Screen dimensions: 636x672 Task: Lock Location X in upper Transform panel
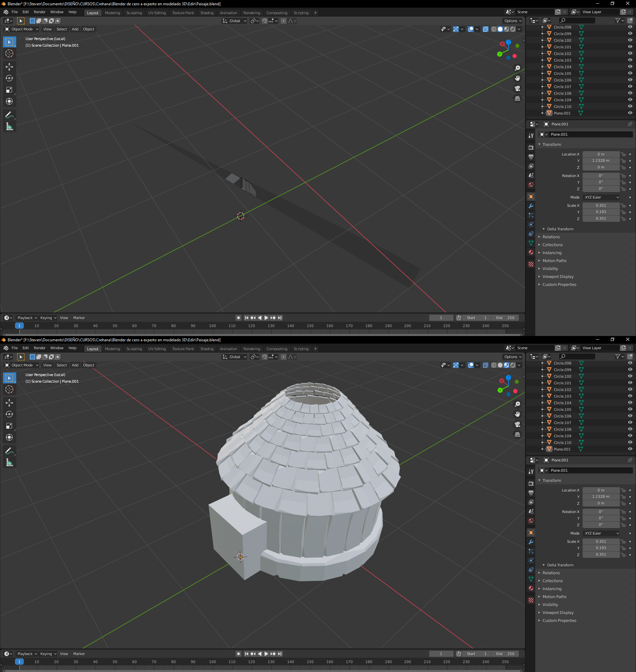tap(623, 154)
